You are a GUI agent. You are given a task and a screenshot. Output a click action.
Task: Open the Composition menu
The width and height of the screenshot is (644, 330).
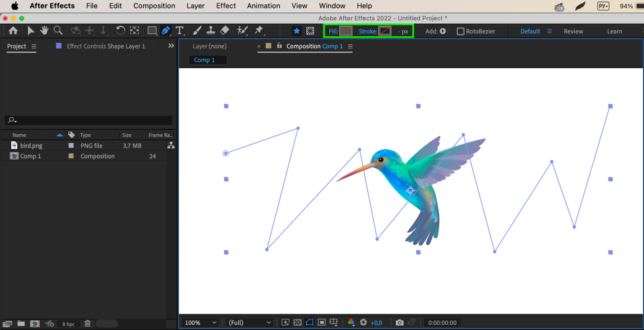154,6
